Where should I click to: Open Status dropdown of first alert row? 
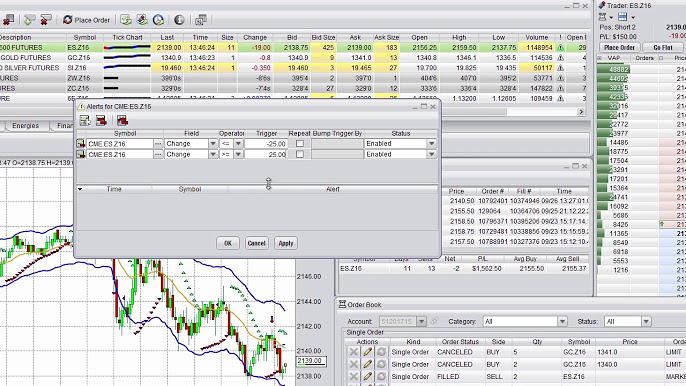(x=431, y=144)
